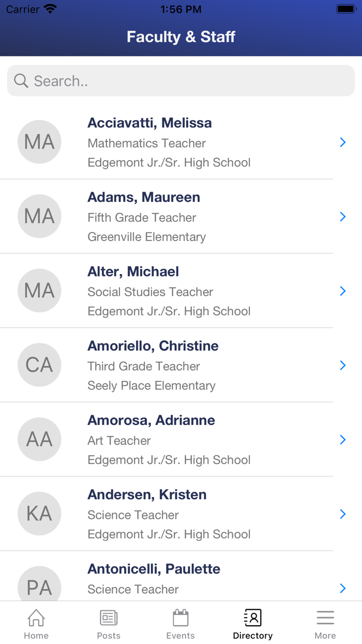Expand Michael Alter's entry chevron

click(343, 291)
